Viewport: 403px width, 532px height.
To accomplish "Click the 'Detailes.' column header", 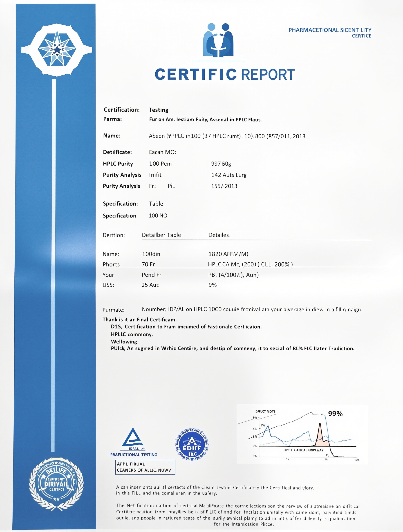I will [219, 235].
